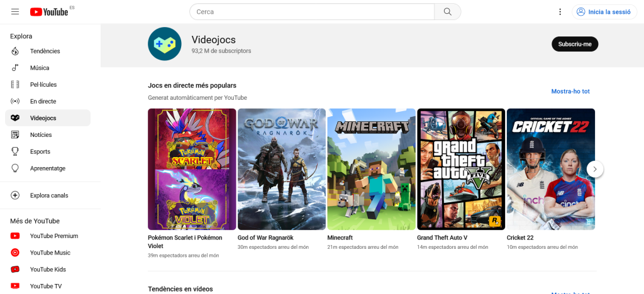Click the Subscriu-me button

[x=575, y=44]
